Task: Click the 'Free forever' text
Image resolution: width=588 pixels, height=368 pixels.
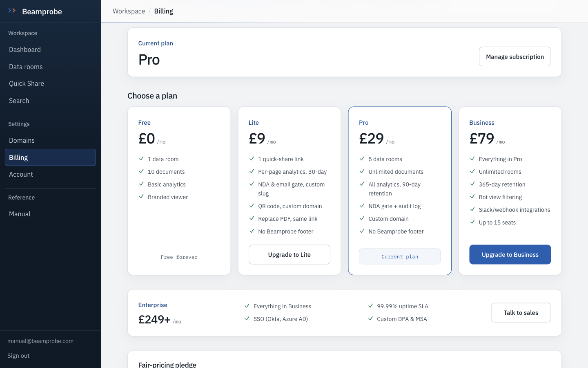Action: click(179, 257)
